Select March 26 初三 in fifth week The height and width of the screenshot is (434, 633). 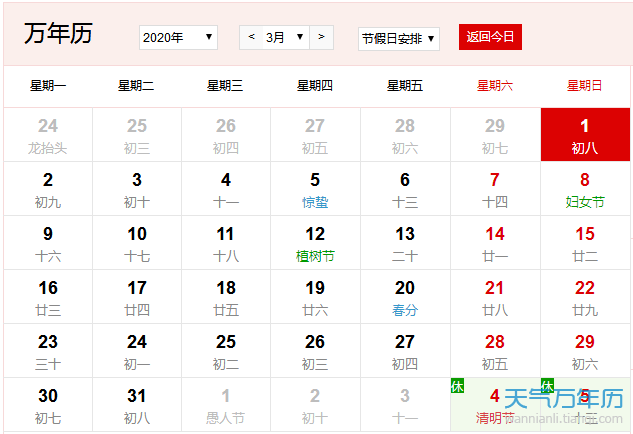point(315,351)
